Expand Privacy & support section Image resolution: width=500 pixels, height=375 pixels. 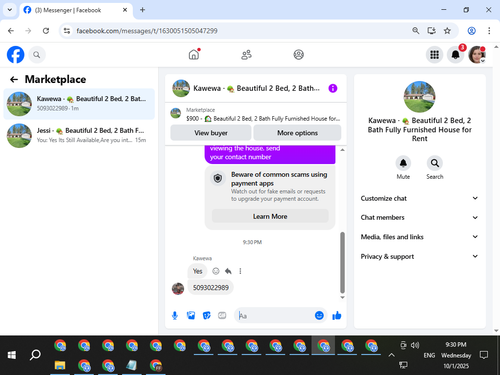click(x=419, y=256)
